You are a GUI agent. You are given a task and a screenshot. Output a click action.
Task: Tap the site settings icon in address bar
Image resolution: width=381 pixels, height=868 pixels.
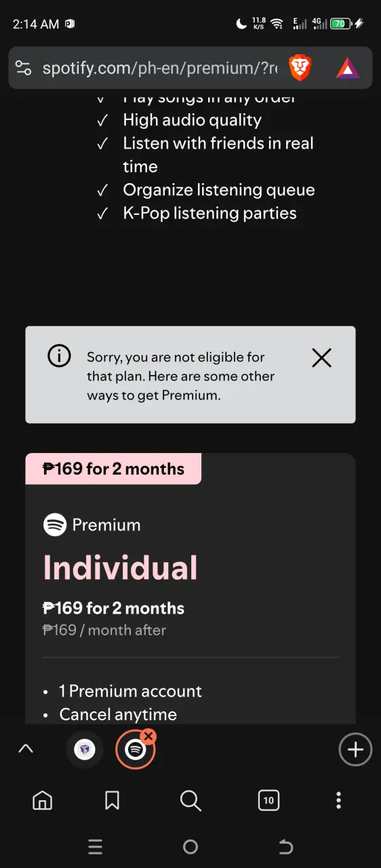(23, 68)
